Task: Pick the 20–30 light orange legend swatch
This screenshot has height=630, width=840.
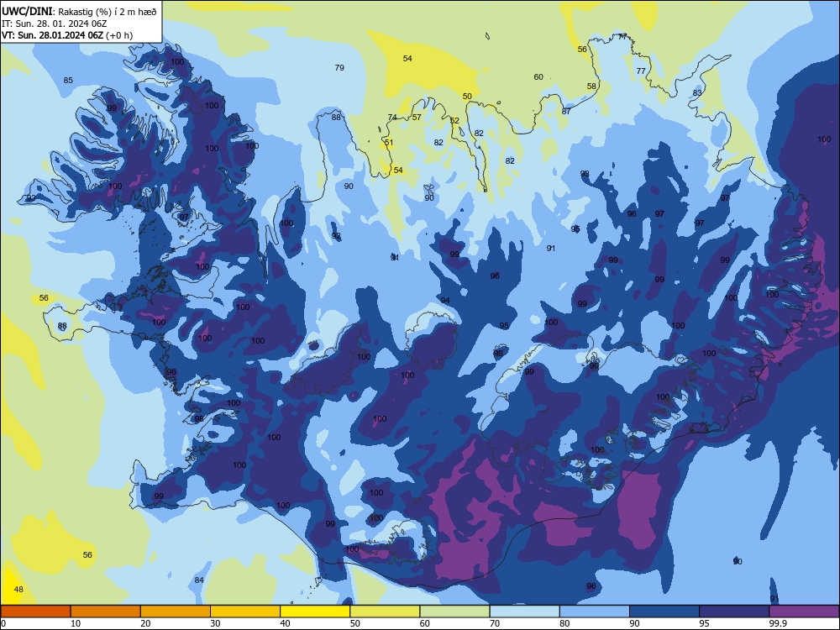Action: click(176, 612)
